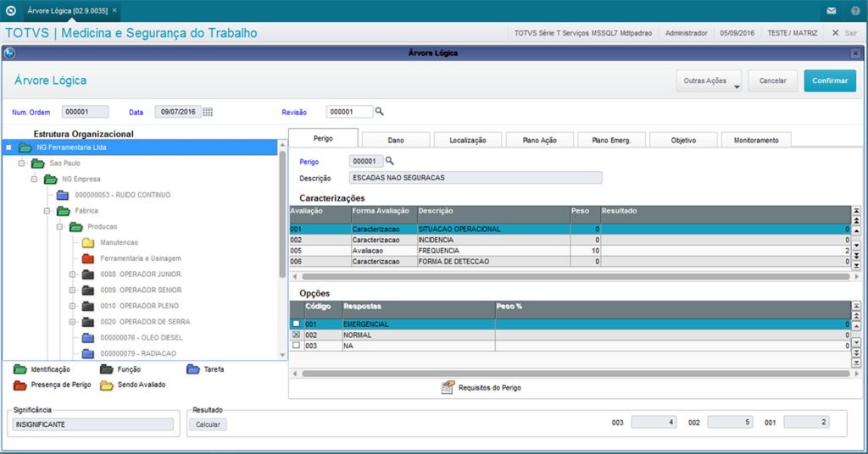Click the Cancelar button
This screenshot has width=868, height=454.
[773, 80]
